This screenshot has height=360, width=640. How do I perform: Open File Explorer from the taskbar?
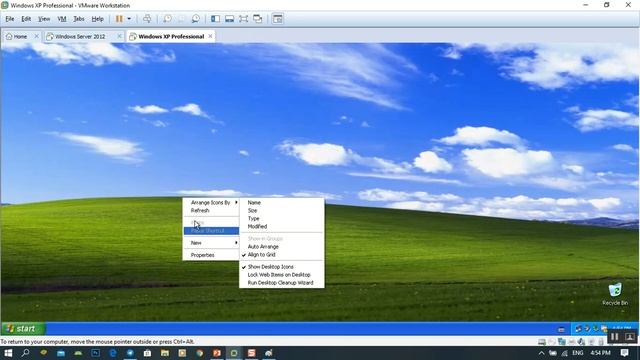(x=165, y=353)
